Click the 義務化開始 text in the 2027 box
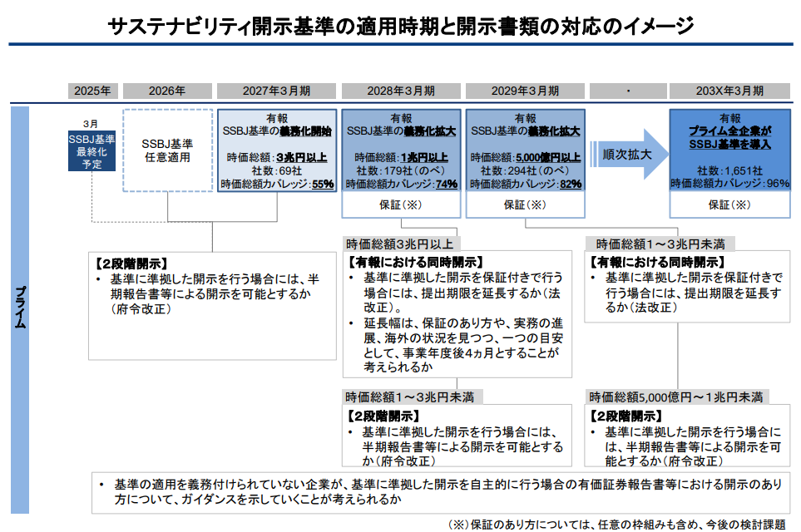 (x=305, y=131)
